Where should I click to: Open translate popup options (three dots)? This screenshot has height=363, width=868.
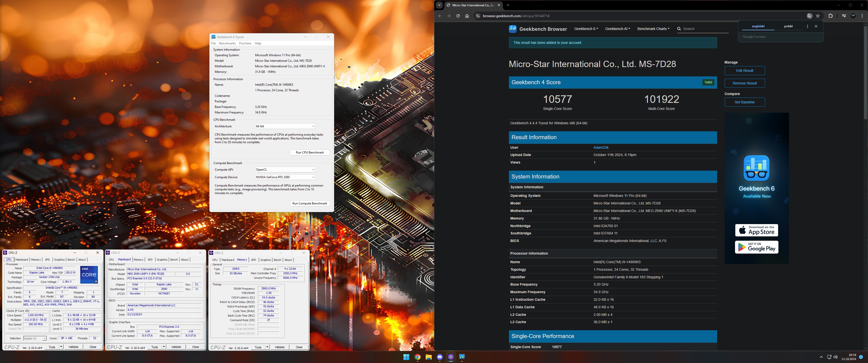807,26
